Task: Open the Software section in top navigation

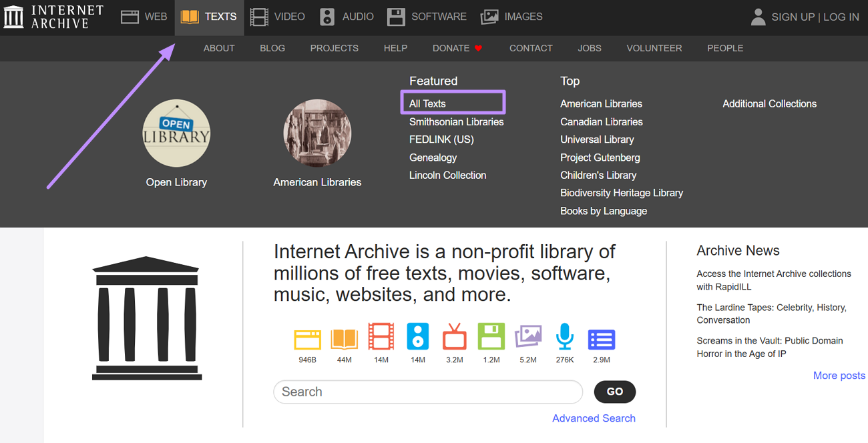Action: pyautogui.click(x=427, y=17)
